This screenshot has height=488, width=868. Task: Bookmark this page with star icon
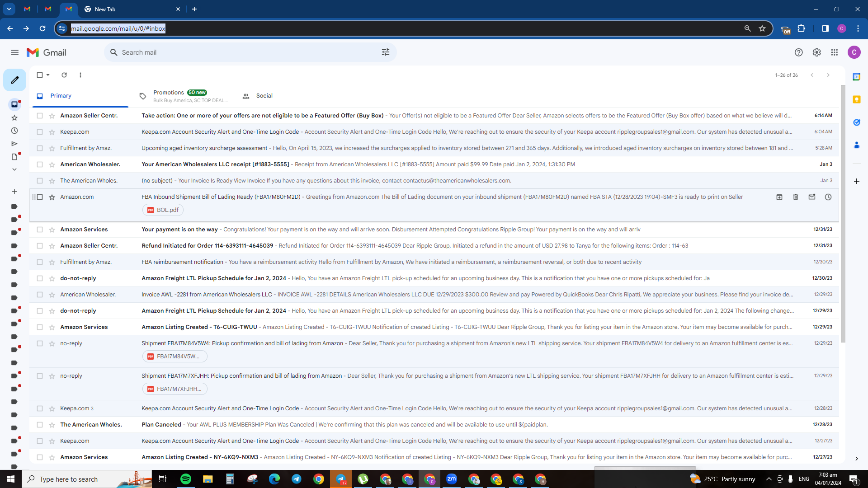762,28
